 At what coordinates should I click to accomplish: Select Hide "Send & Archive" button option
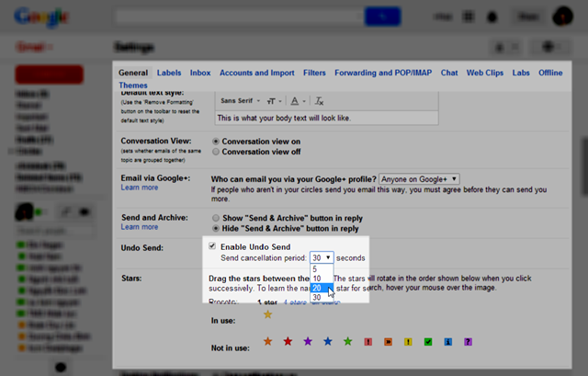(216, 228)
